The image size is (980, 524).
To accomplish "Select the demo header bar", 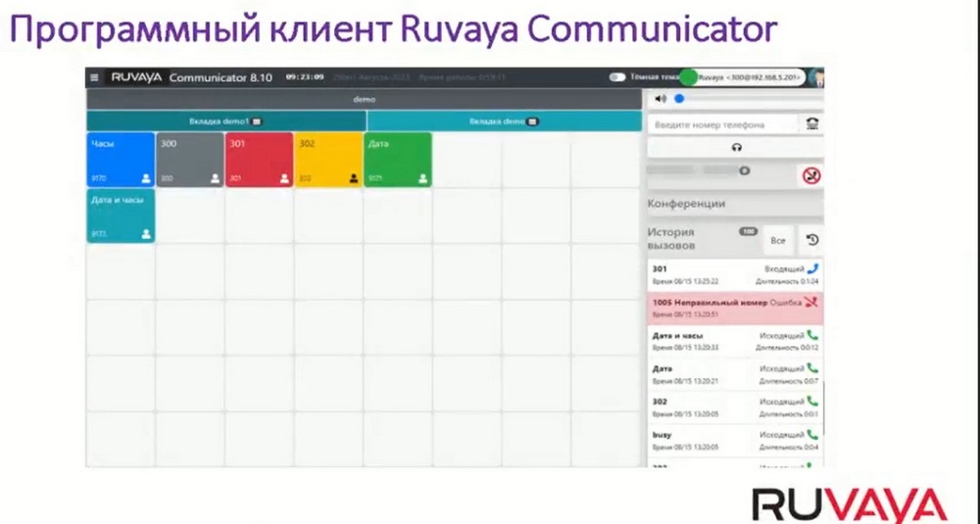I will coord(365,99).
